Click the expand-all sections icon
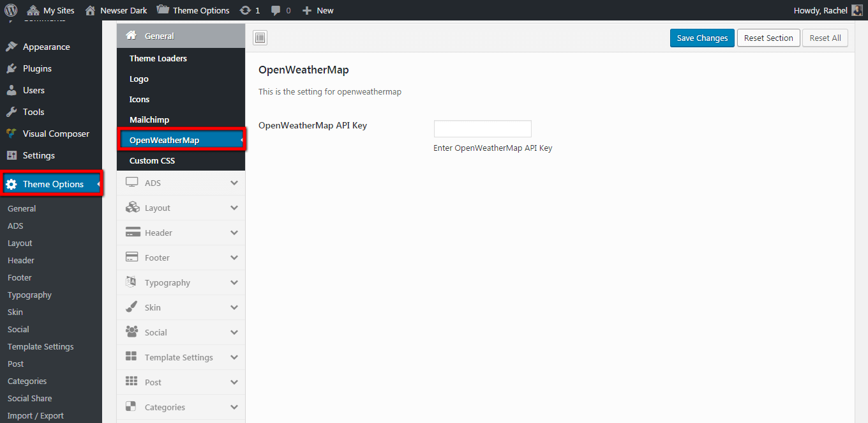Screen dimensions: 868x423 pos(260,38)
